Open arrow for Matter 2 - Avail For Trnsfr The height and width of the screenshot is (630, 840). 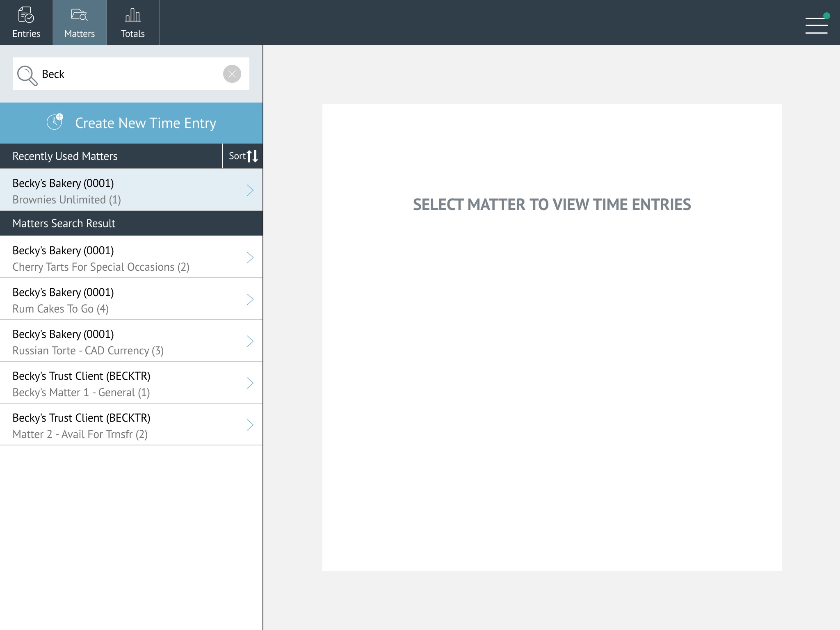coord(250,425)
